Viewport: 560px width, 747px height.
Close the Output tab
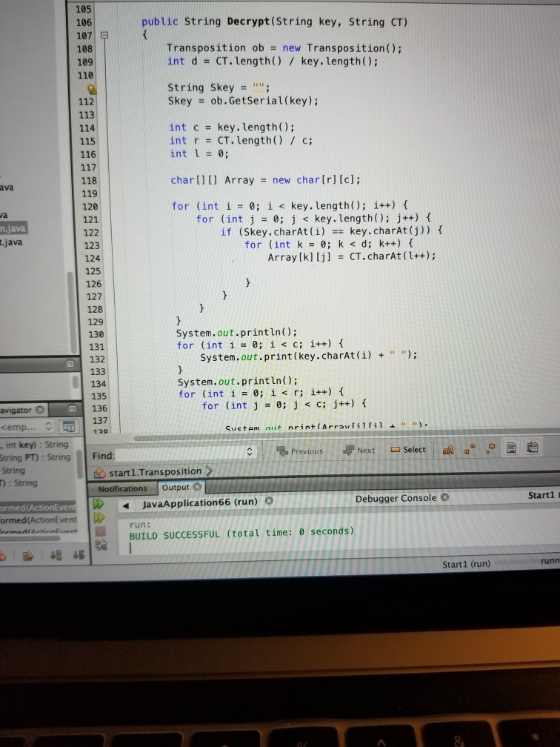pos(197,487)
